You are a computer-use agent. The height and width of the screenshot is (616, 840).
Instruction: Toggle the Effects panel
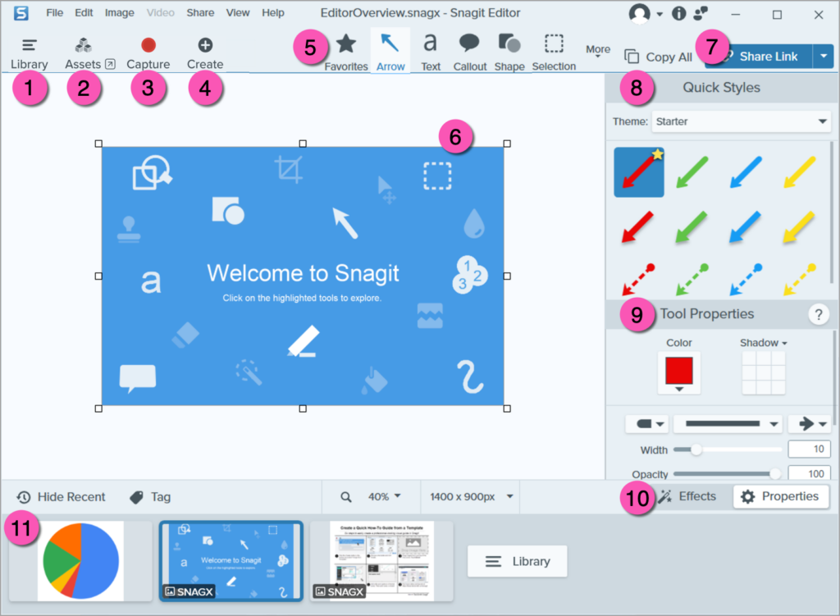(x=687, y=496)
